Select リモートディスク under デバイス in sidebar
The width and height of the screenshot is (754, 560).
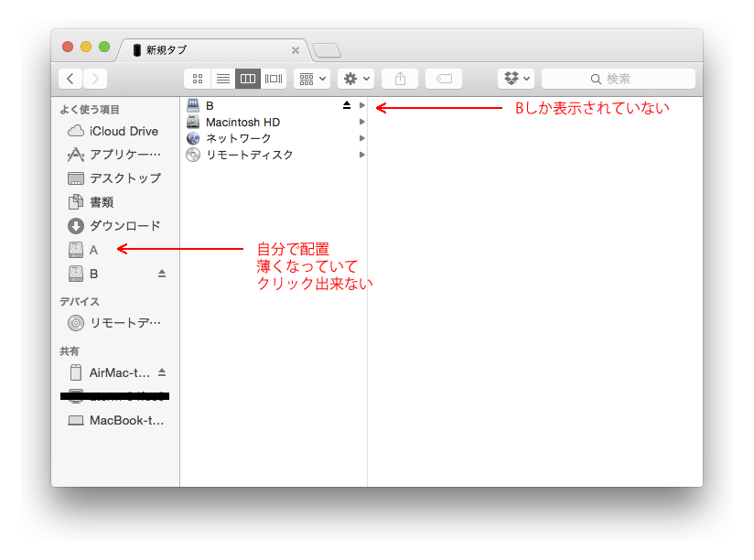(x=115, y=322)
